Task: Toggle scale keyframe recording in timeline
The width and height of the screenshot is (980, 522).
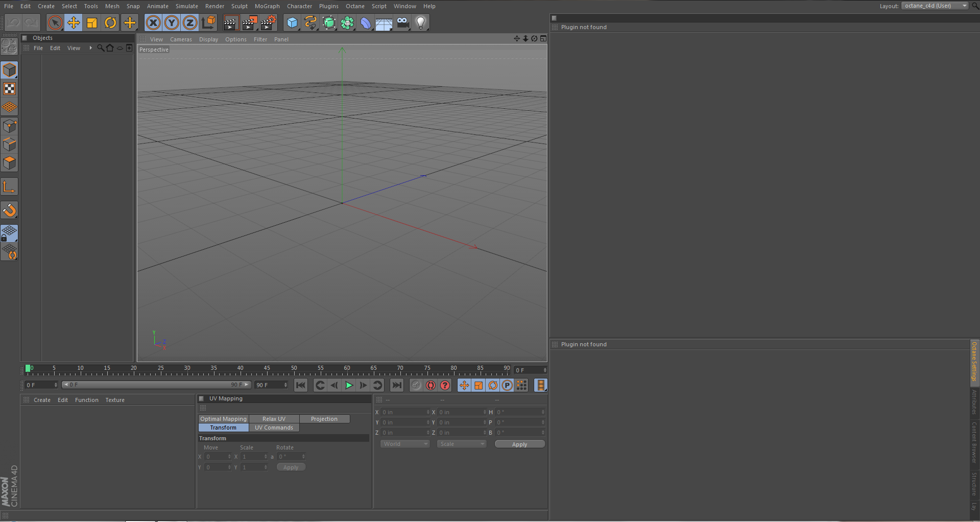Action: pos(479,386)
